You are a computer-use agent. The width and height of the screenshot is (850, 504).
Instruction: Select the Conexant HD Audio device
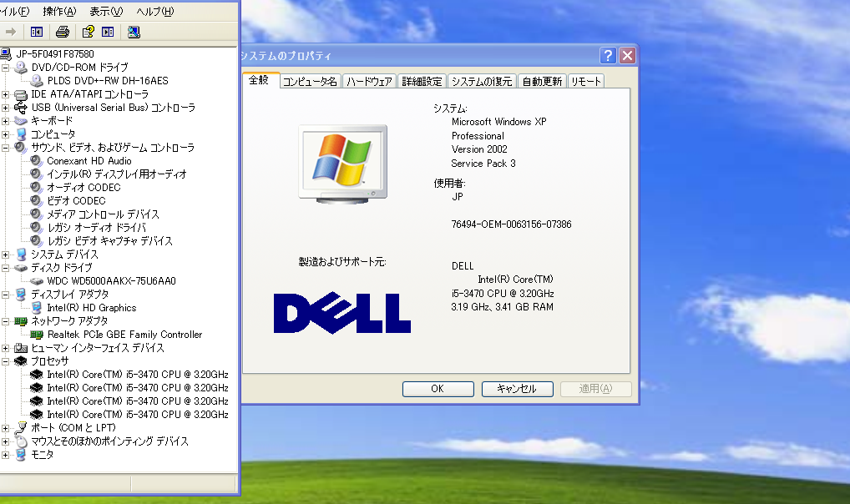(x=89, y=161)
